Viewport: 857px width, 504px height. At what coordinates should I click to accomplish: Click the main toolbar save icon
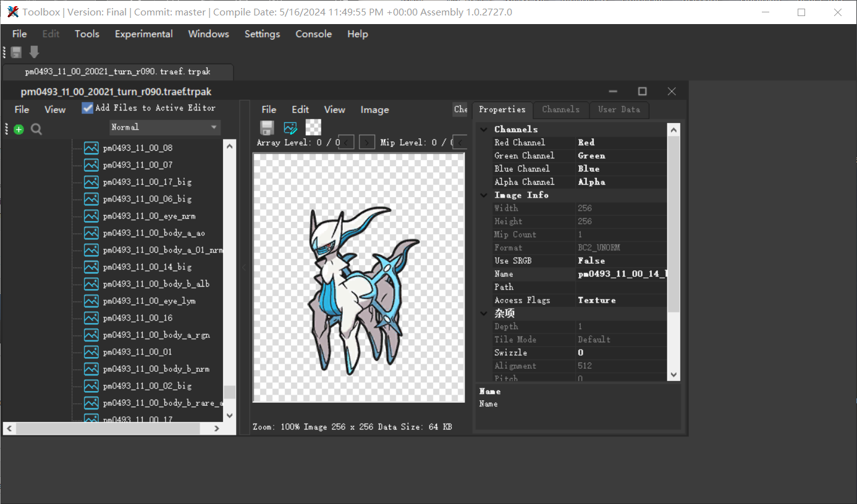16,52
